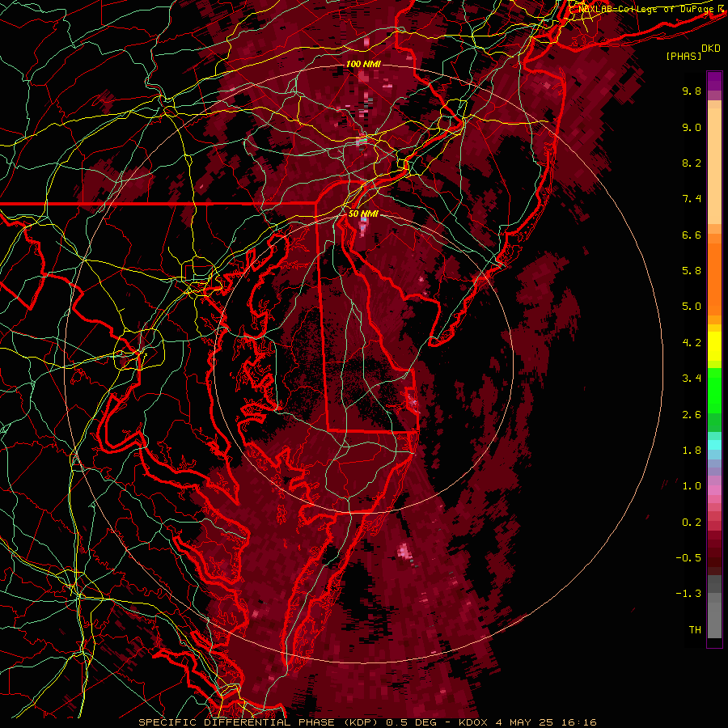
Task: Click the 'DKD' label above the color scale
Action: pos(711,49)
